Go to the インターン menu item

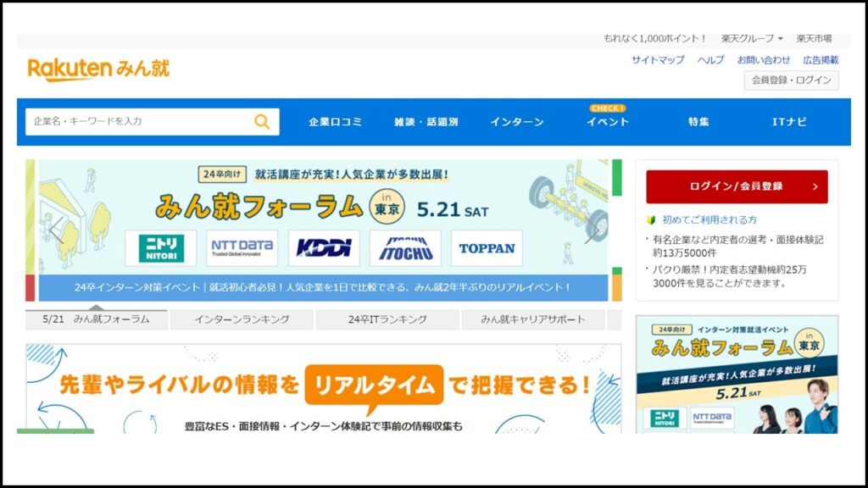coord(516,122)
